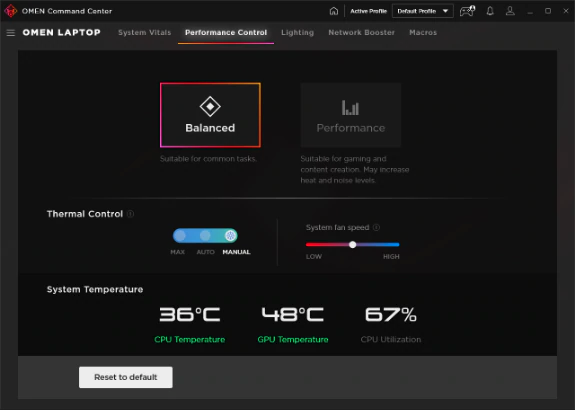Click Reset to default button

click(x=126, y=377)
